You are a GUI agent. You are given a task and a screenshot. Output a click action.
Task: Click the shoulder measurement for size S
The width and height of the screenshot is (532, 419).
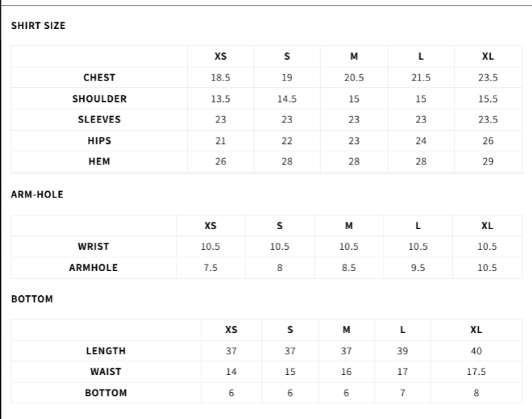click(x=287, y=98)
